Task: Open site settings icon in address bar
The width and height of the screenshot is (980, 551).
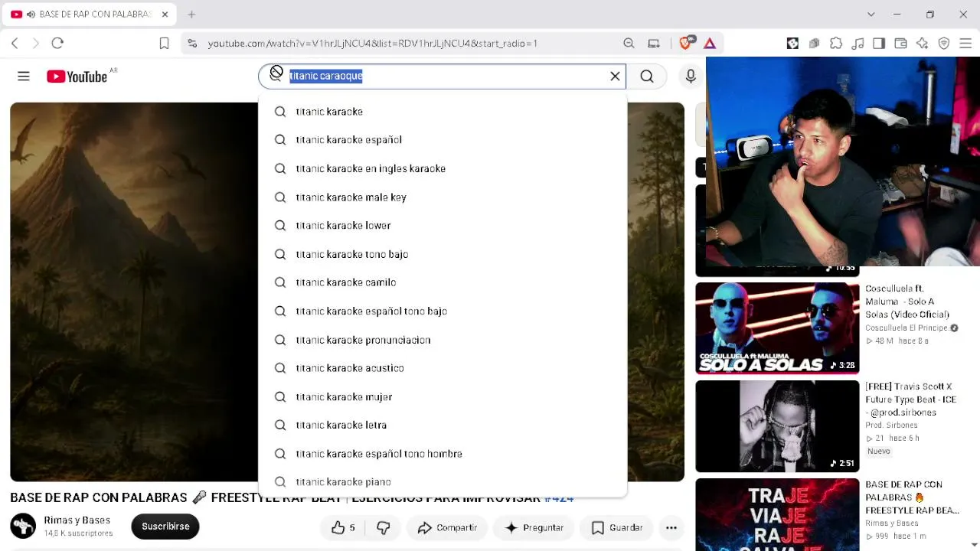Action: (x=192, y=44)
